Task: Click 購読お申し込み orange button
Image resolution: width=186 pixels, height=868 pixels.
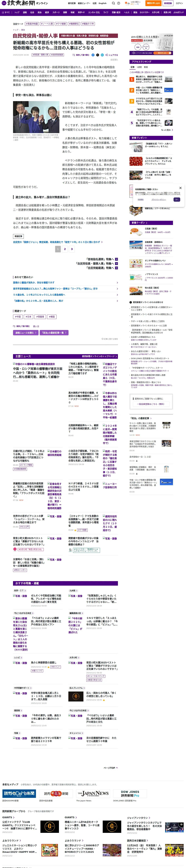Action: point(153,3)
